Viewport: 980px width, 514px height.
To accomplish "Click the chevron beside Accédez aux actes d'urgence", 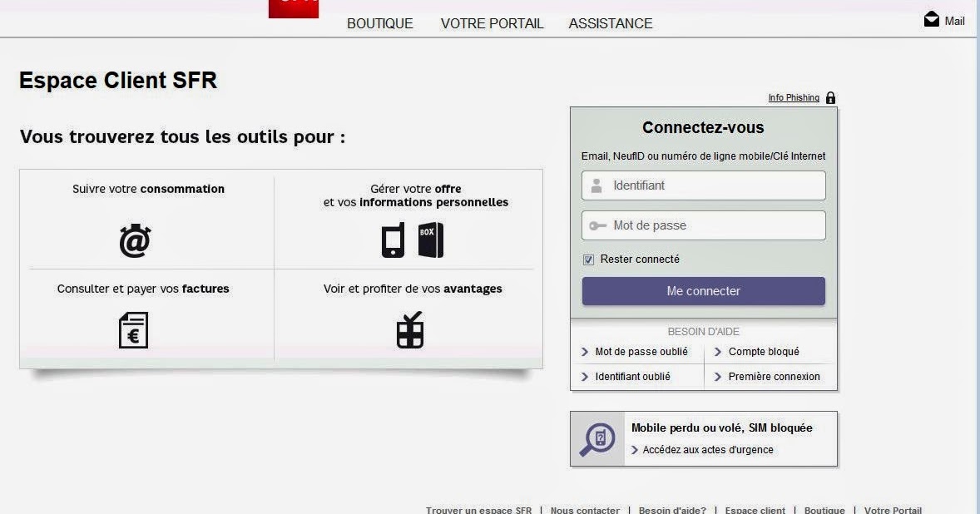I will [x=635, y=450].
